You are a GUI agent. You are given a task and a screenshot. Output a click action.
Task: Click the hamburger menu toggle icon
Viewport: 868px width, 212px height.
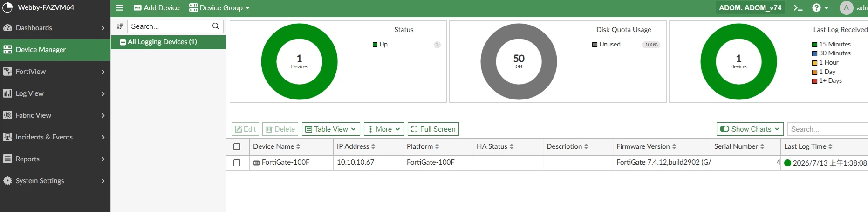coord(119,8)
